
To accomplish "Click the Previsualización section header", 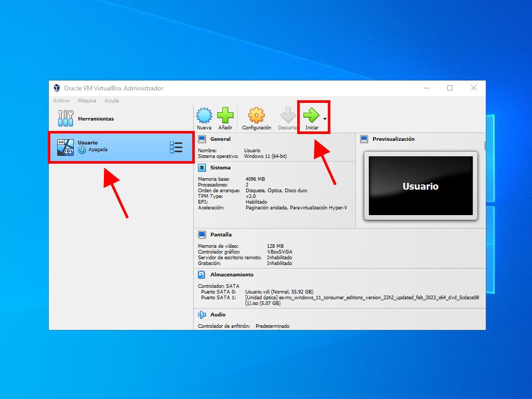I will click(x=393, y=139).
